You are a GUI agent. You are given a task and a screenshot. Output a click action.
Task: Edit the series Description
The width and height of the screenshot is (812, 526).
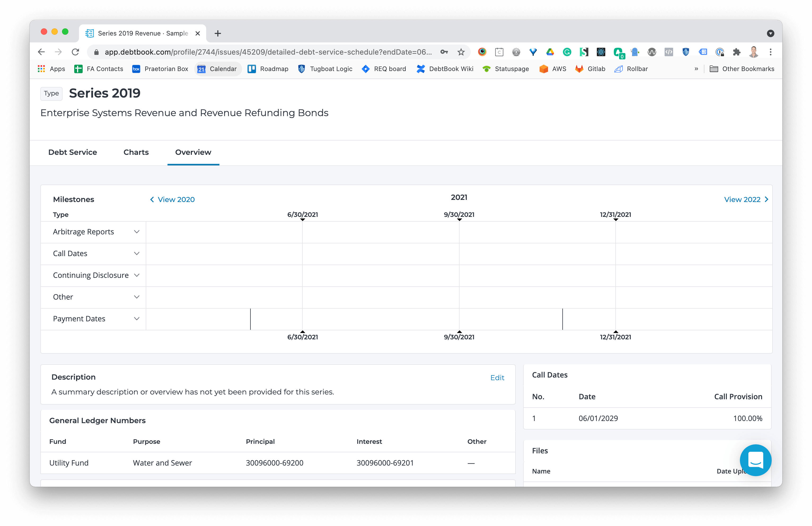pyautogui.click(x=497, y=378)
